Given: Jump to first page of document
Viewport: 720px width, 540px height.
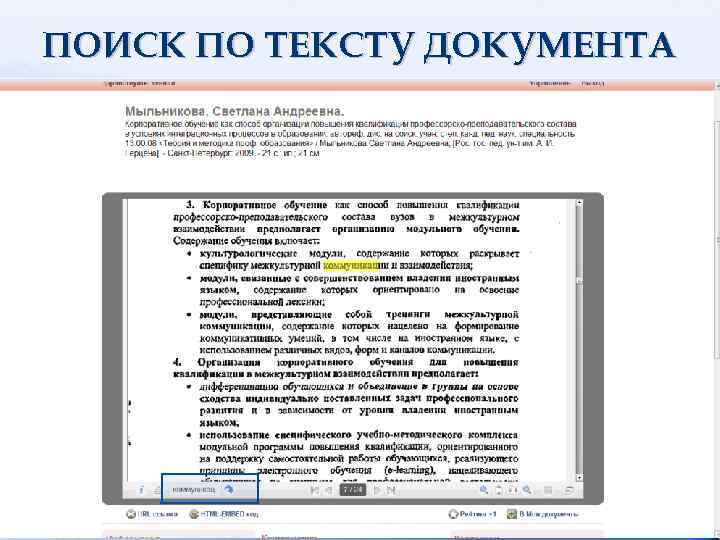Looking at the screenshot, I should point(315,490).
